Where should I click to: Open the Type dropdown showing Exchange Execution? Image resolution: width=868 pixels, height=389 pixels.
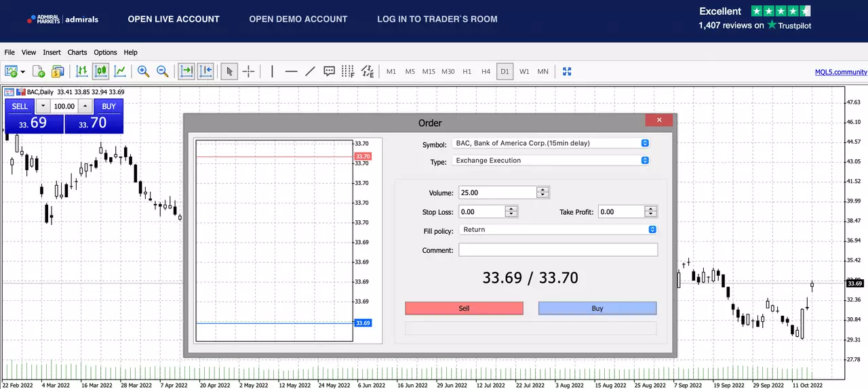point(551,161)
